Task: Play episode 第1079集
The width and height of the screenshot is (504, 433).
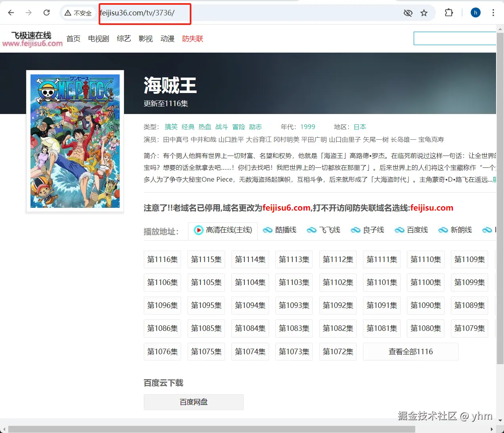Action: (x=470, y=328)
